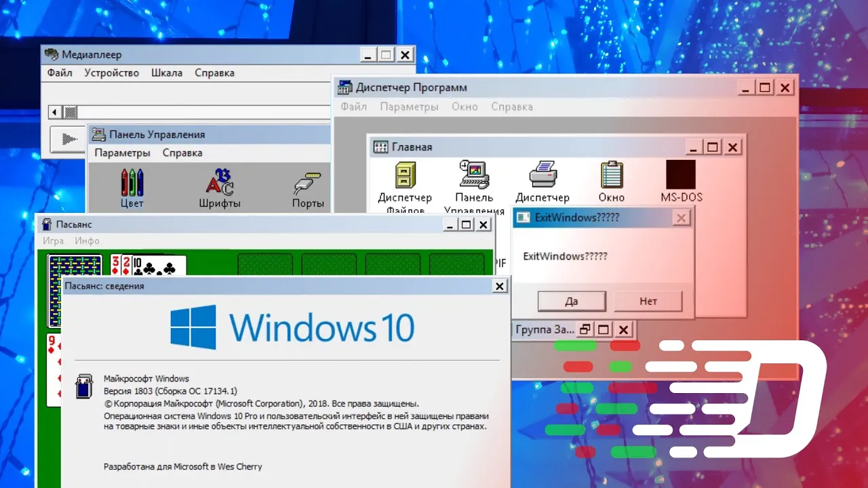Click the small app icon beside Майкрософт Windows

pyautogui.click(x=83, y=386)
